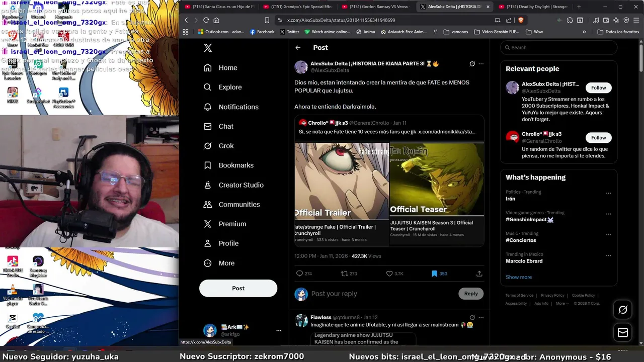Image resolution: width=644 pixels, height=362 pixels.
Task: Open Communities in the sidebar
Action: [231, 204]
